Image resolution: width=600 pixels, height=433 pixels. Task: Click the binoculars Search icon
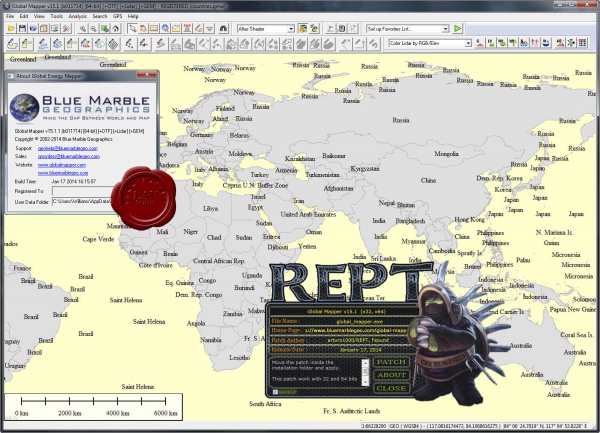223,29
